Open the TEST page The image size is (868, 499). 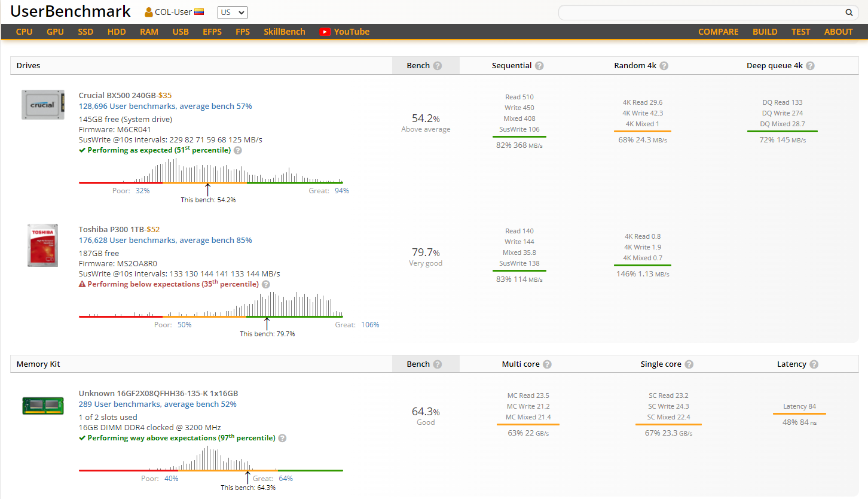click(x=801, y=32)
